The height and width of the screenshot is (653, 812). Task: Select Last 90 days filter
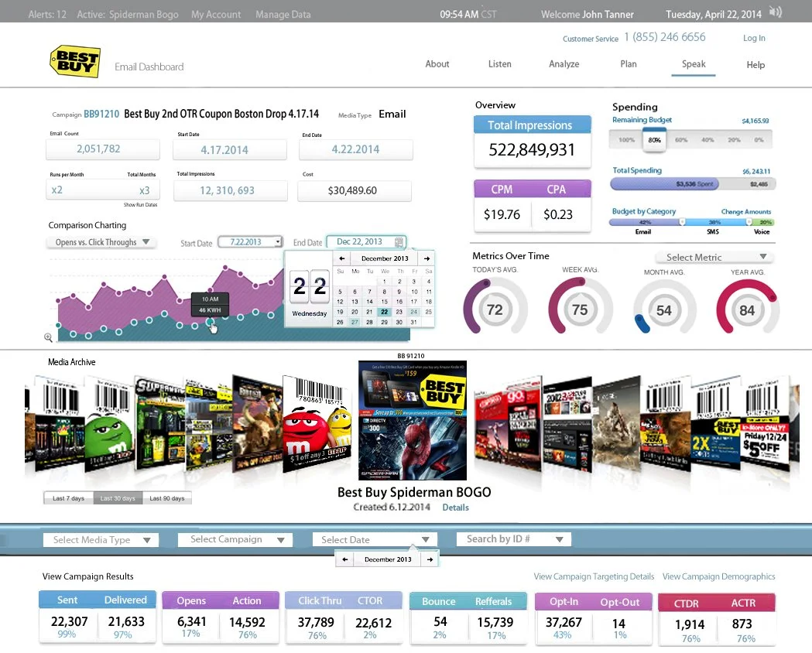166,498
